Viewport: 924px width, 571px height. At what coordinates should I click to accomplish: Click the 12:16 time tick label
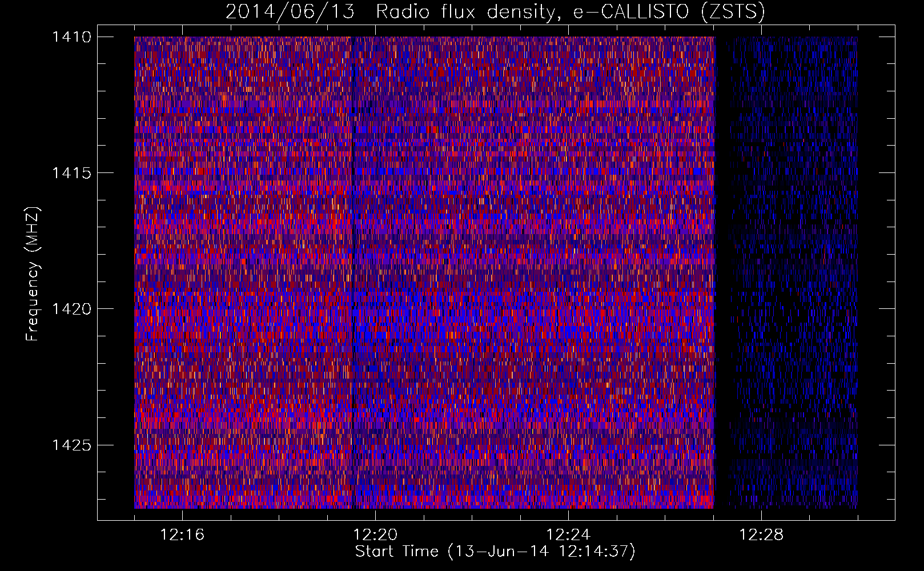[182, 535]
